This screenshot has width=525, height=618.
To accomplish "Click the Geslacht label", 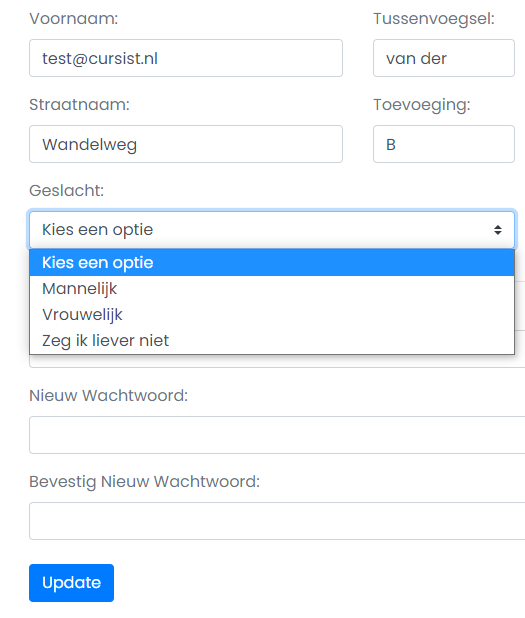I will tap(67, 190).
